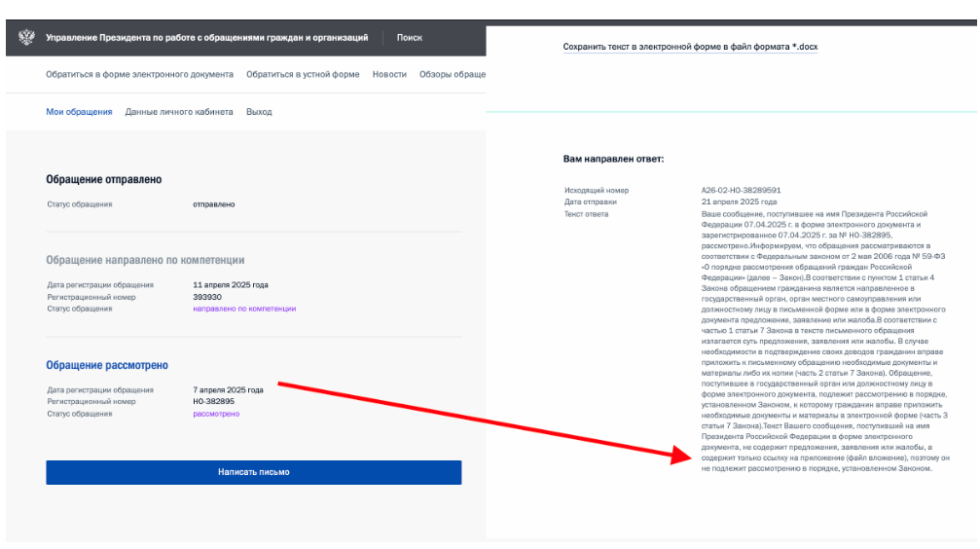Select the heading Обращение направлено по компетенции

145,260
